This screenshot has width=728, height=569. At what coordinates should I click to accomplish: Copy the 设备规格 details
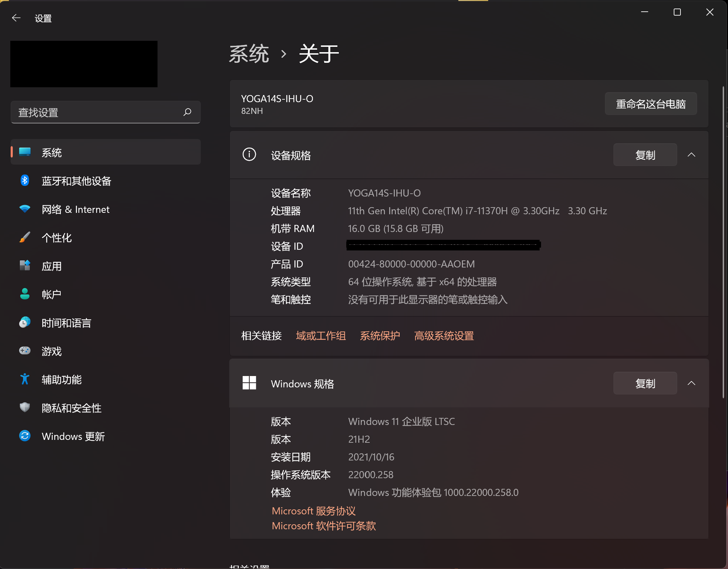click(645, 155)
